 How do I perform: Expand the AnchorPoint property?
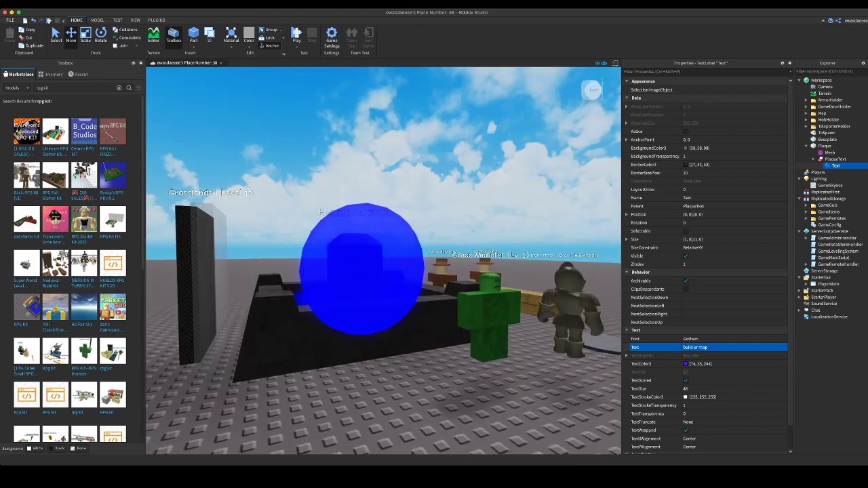(627, 140)
